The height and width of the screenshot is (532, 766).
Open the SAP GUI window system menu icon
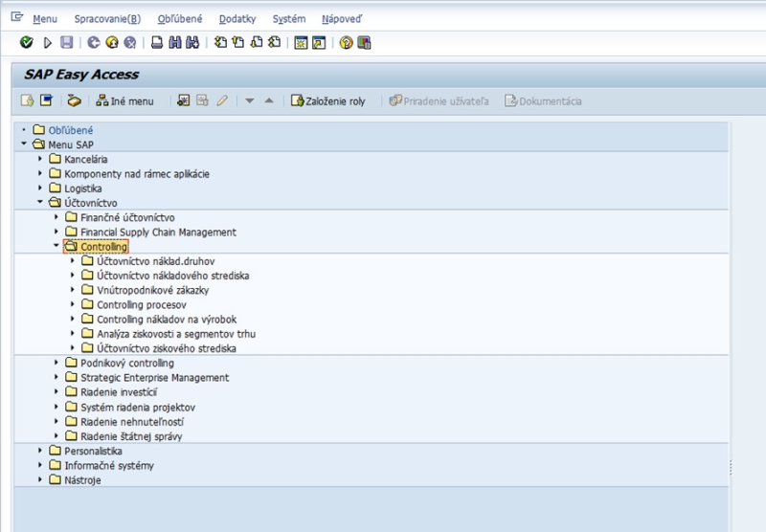(17, 17)
